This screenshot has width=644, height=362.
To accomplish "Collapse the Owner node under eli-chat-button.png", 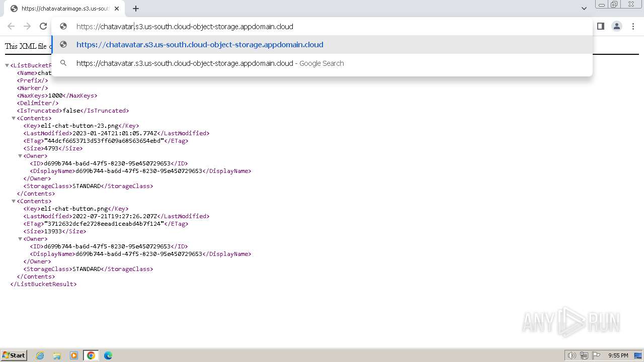I will pos(20,239).
